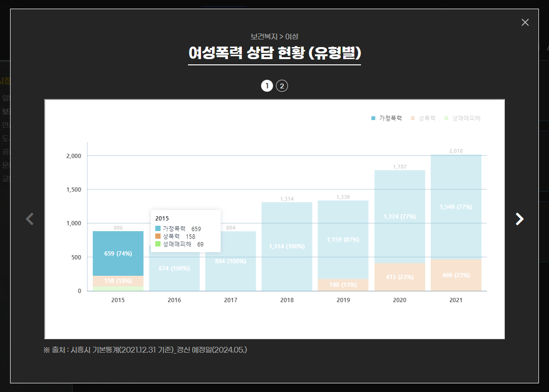The image size is (549, 392).
Task: Click the green 성매매피해 marker in the tooltip
Action: point(157,244)
